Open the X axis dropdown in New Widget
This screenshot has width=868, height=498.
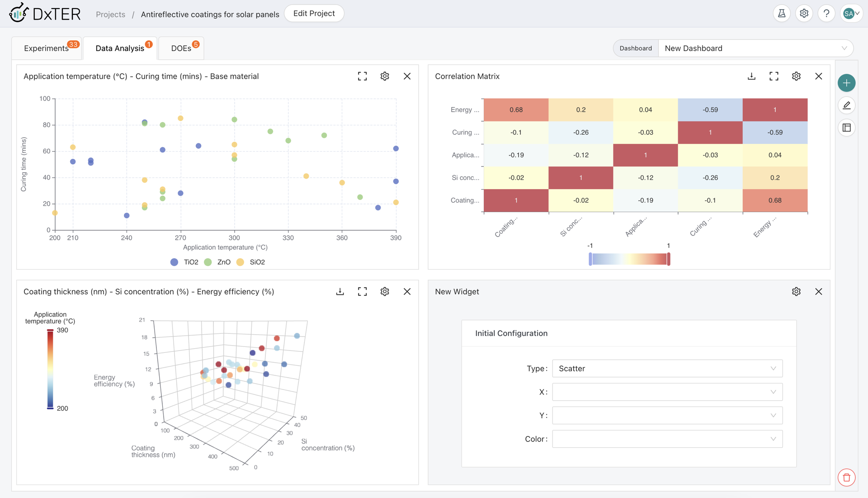pyautogui.click(x=667, y=392)
